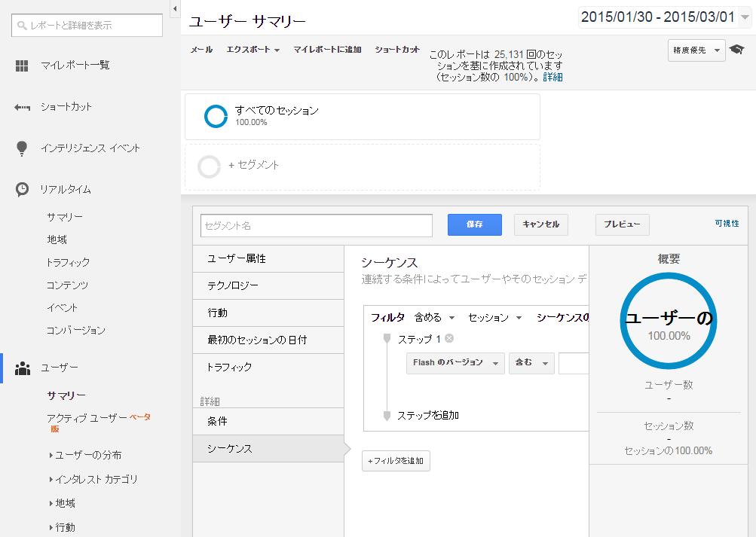Open リアルタイム 地域 report
756x537 pixels.
click(x=57, y=240)
